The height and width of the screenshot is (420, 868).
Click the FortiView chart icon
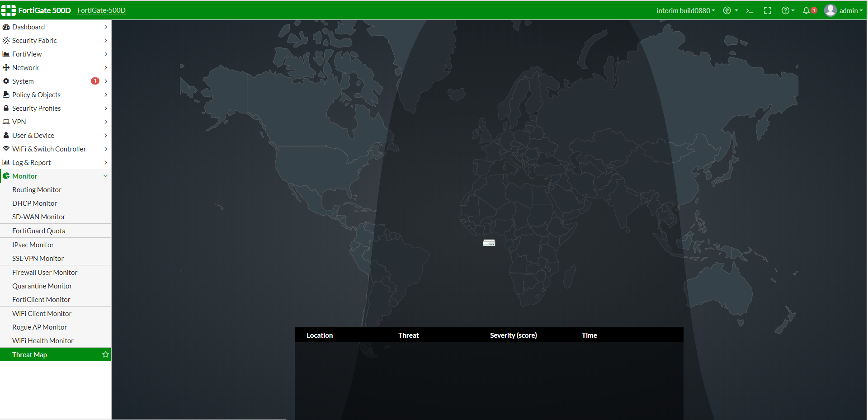click(6, 54)
